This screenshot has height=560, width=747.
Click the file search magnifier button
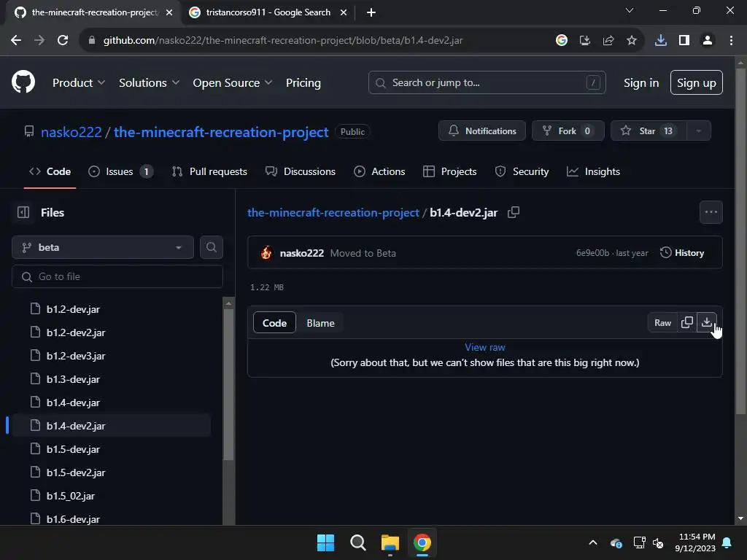click(212, 247)
